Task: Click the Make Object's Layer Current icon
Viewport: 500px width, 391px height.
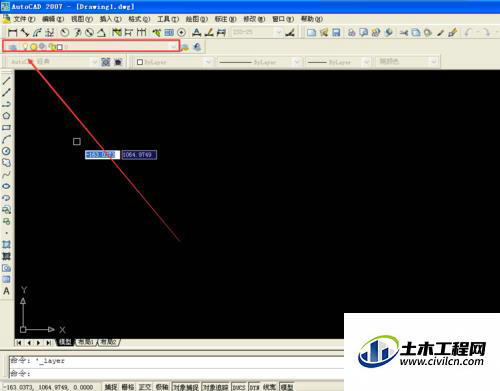Action: 185,47
